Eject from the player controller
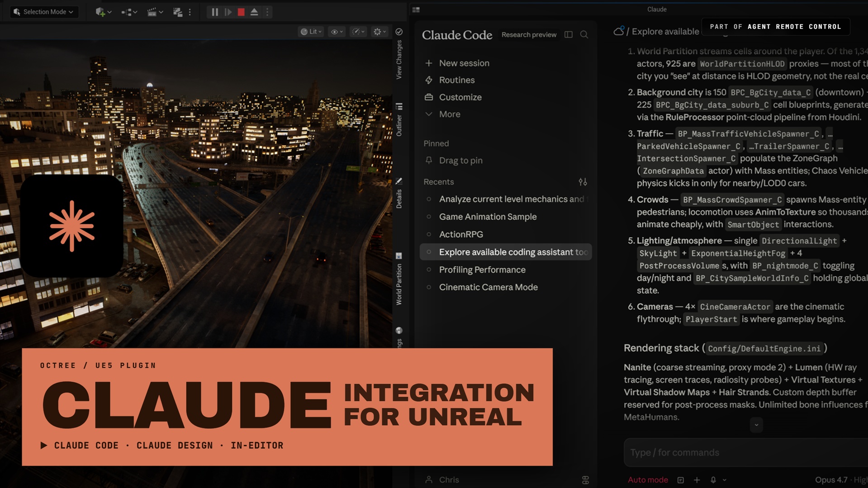This screenshot has height=488, width=868. click(254, 12)
